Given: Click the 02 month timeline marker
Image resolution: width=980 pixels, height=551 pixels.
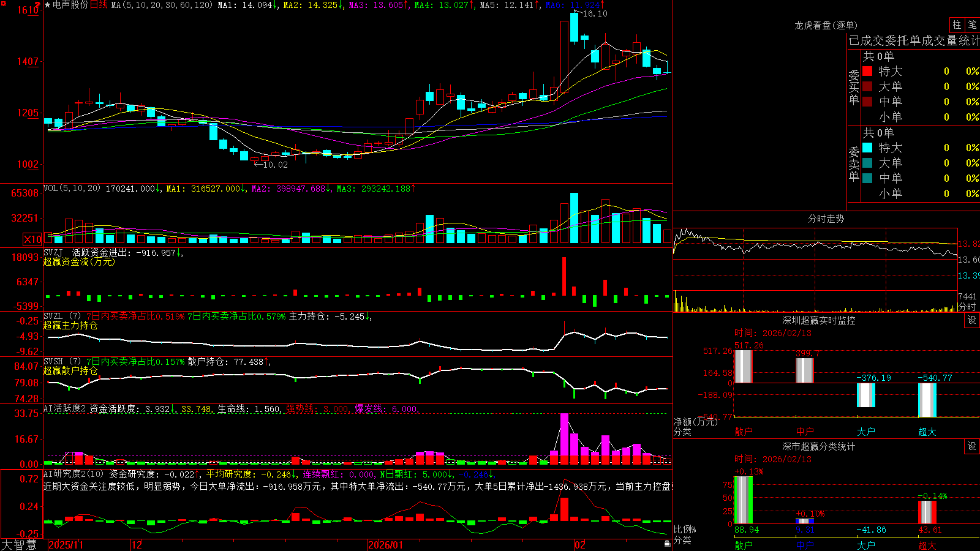Looking at the screenshot, I should (580, 545).
